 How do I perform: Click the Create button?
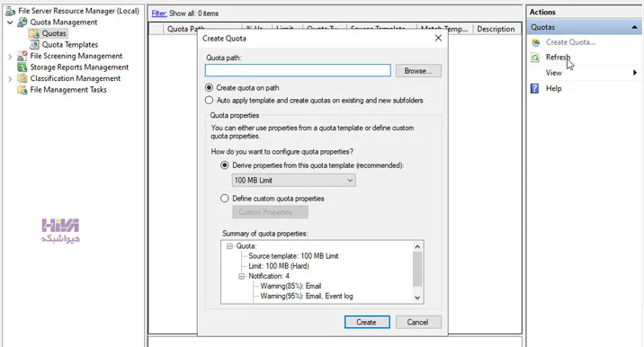[x=367, y=323]
